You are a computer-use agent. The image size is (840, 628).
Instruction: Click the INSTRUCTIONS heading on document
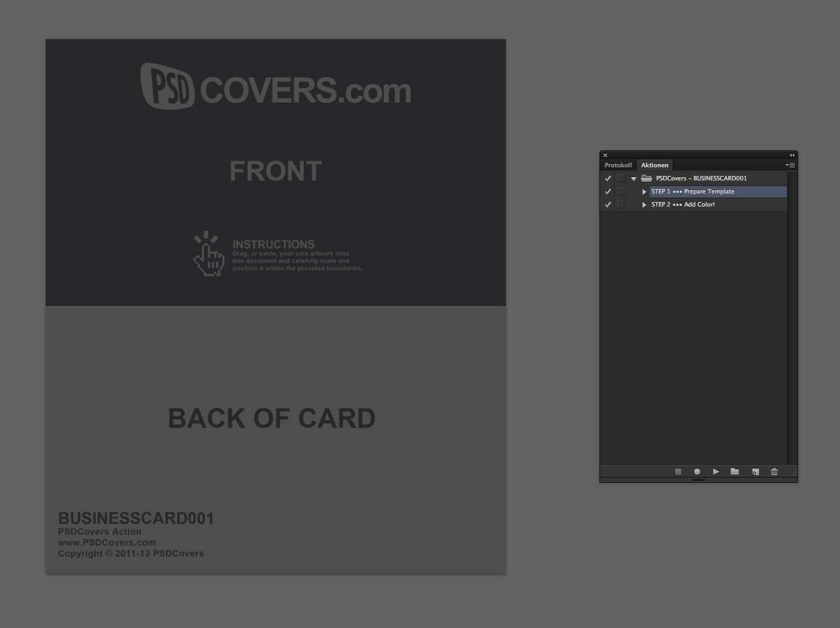click(x=273, y=244)
